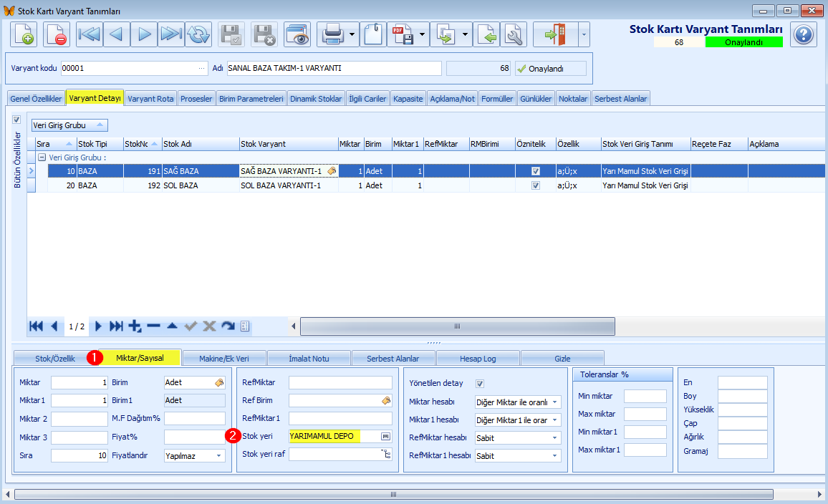Click the Stok yeri field with YARIMAMUL DEPO

(x=340, y=436)
